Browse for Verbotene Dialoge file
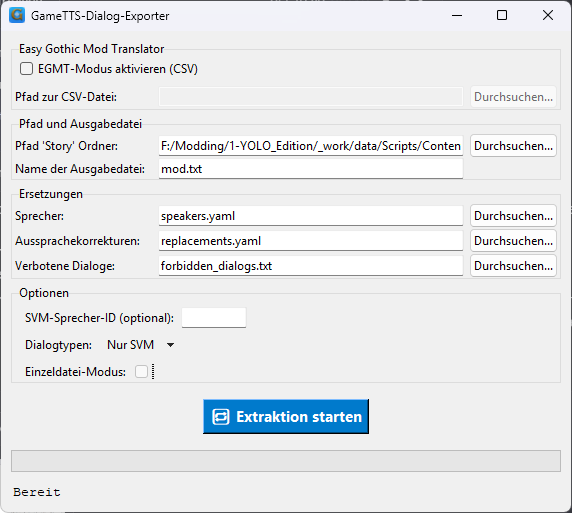Image resolution: width=572 pixels, height=513 pixels. click(x=513, y=266)
